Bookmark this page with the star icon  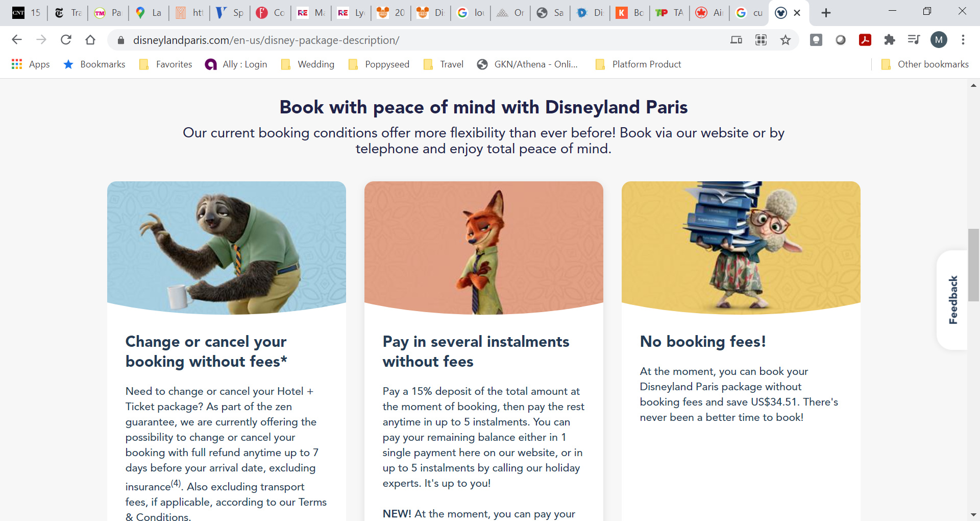pos(785,40)
